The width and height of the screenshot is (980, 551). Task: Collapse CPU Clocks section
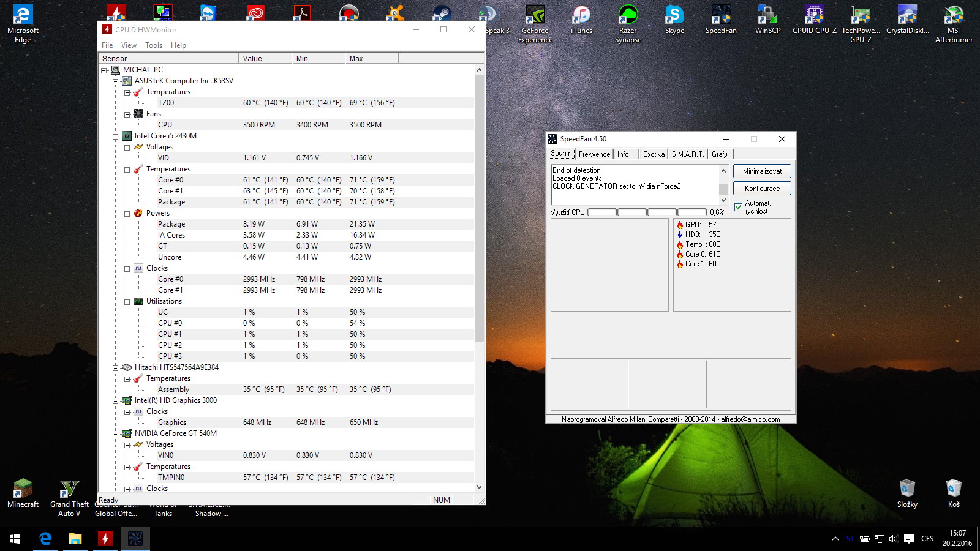coord(127,269)
